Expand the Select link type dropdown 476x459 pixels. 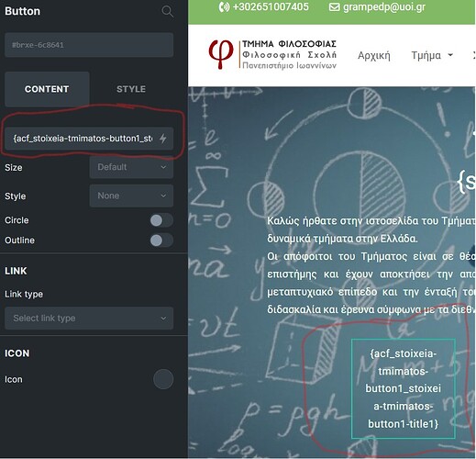(89, 319)
